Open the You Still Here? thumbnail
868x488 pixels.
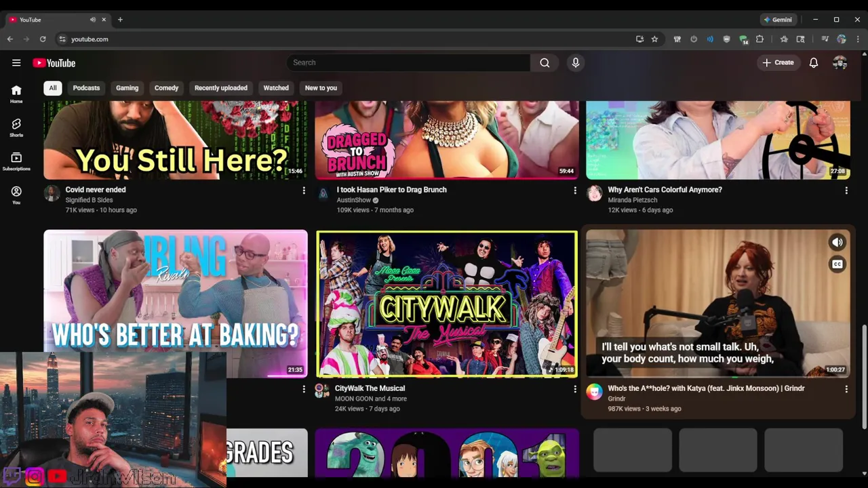click(176, 140)
